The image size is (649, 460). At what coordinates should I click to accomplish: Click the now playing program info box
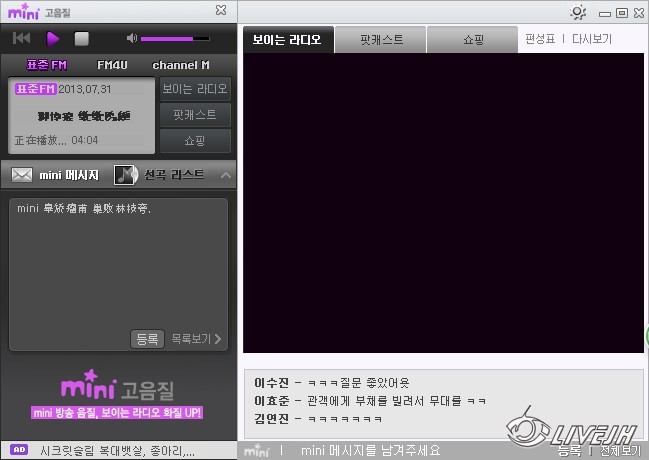click(x=82, y=115)
